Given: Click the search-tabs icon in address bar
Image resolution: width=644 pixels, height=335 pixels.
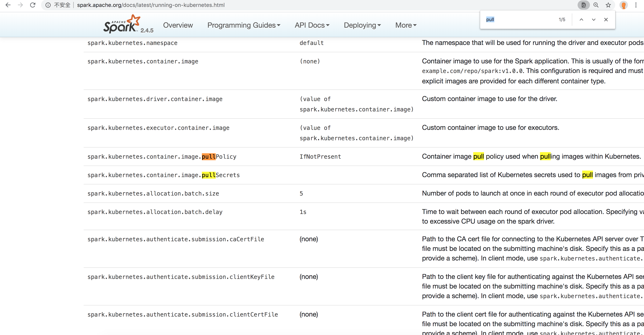Looking at the screenshot, I should point(584,5).
